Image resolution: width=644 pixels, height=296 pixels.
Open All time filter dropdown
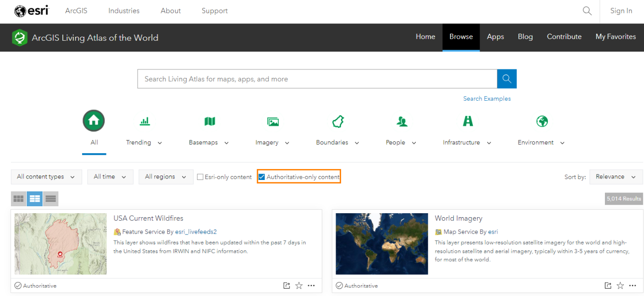point(110,177)
